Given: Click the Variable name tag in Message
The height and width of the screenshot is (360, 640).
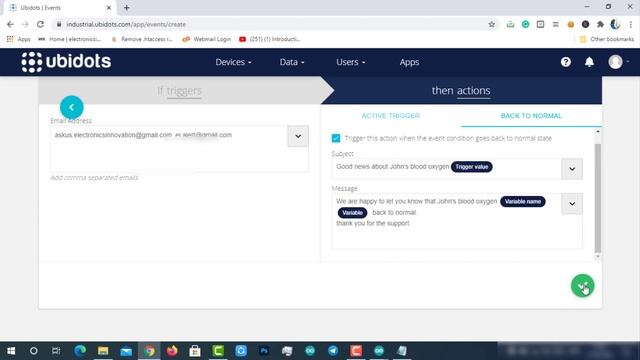Looking at the screenshot, I should pos(522,202).
